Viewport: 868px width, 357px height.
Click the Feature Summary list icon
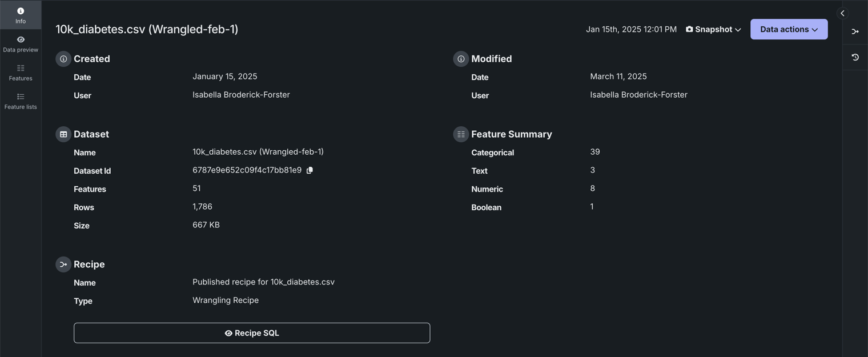pos(461,134)
